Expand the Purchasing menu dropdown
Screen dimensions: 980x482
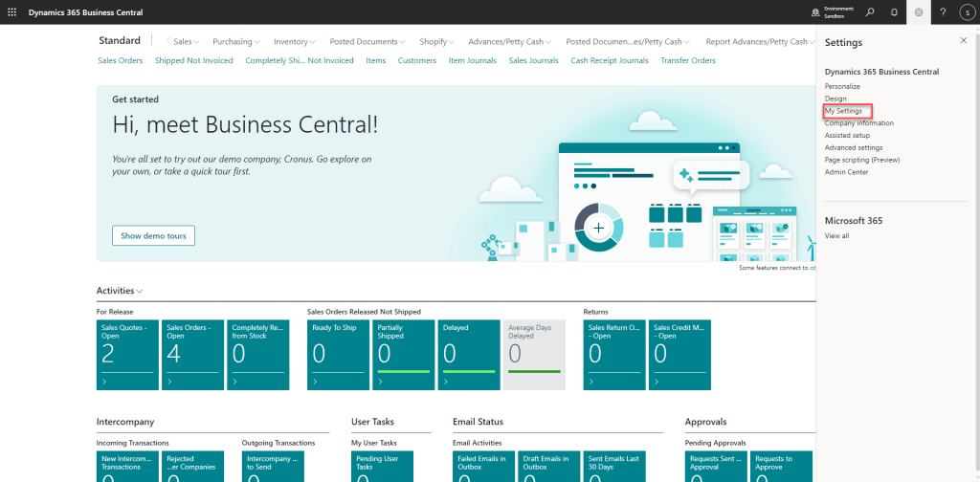point(236,42)
